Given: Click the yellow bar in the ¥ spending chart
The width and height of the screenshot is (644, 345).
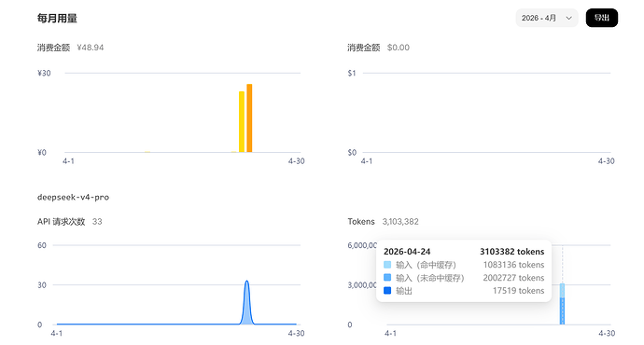Looking at the screenshot, I should (x=242, y=122).
